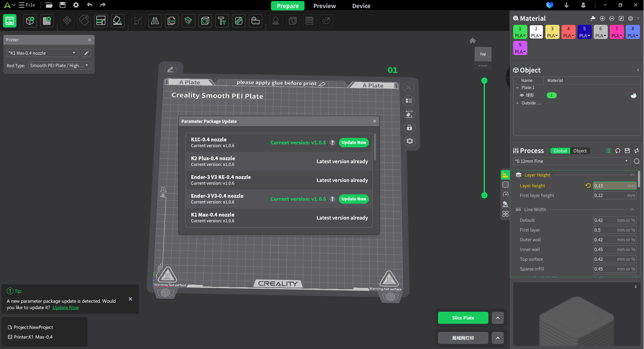This screenshot has height=349, width=644.
Task: Edit the plate name with the pencil icon
Action: click(171, 69)
